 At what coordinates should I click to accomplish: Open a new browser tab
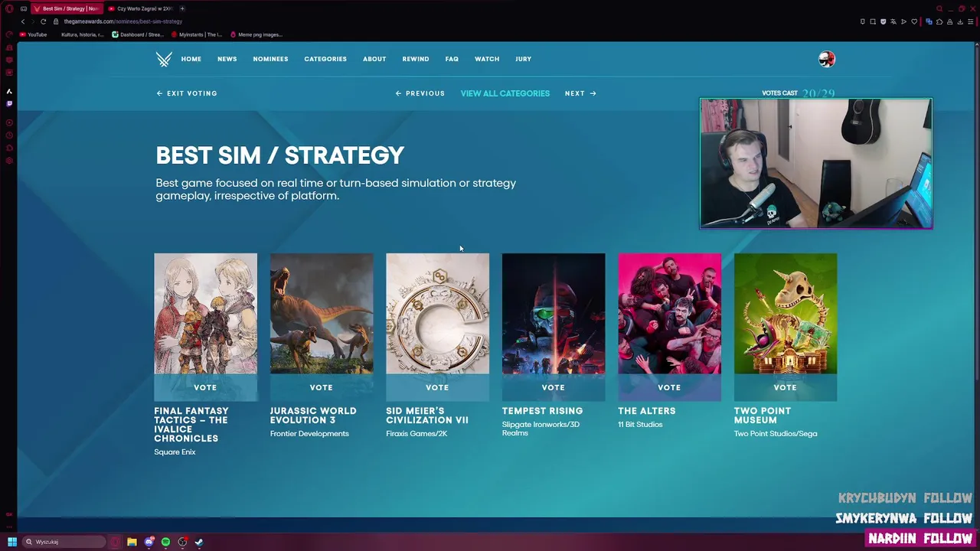coord(182,8)
